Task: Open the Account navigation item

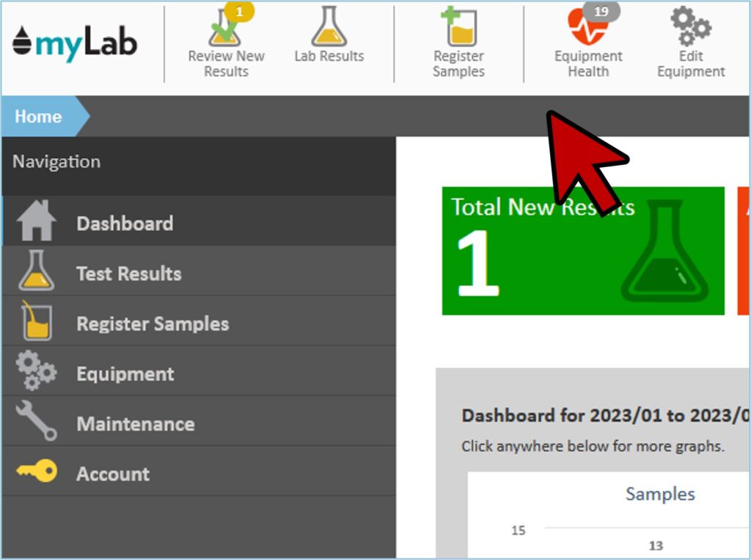Action: 113,474
